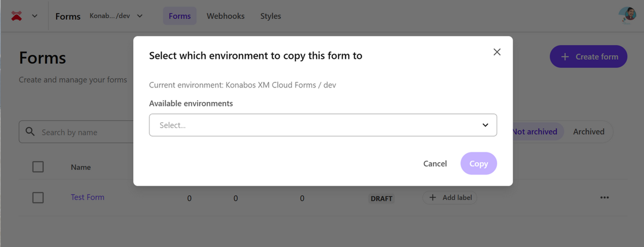644x247 pixels.
Task: Check the Test Form row checkbox
Action: 38,198
